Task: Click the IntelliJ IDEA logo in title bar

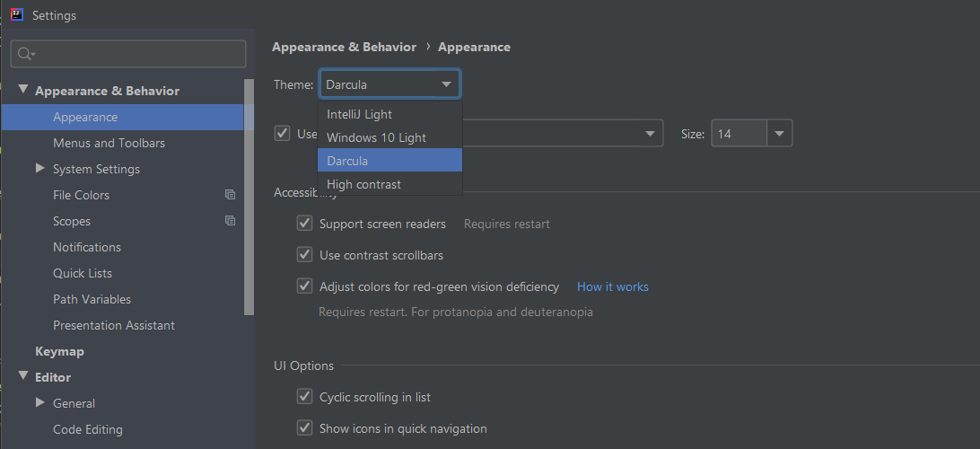Action: 17,15
